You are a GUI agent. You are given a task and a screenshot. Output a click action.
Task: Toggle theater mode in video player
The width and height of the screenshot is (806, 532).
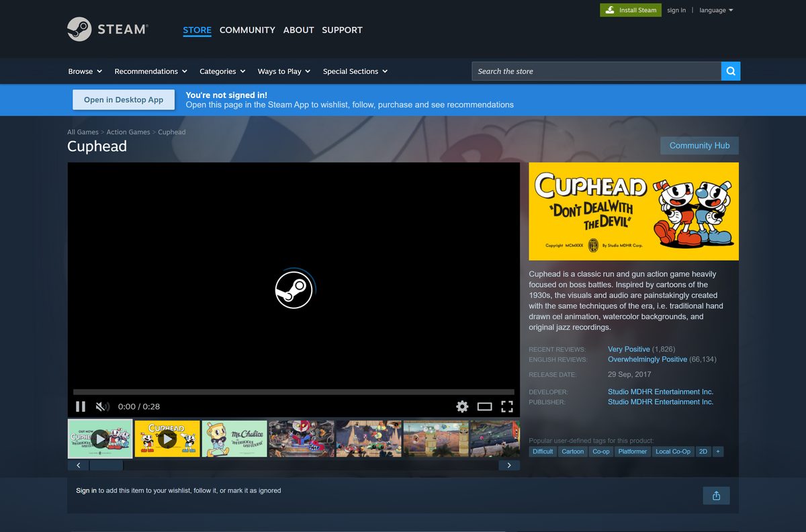coord(485,406)
